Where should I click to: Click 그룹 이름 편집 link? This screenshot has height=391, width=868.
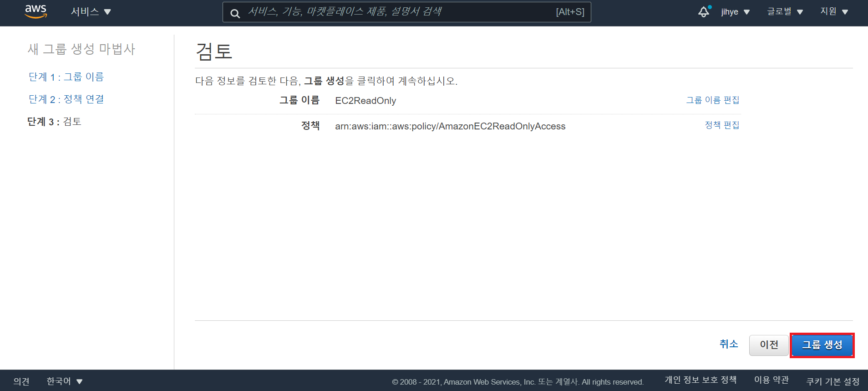(x=712, y=100)
